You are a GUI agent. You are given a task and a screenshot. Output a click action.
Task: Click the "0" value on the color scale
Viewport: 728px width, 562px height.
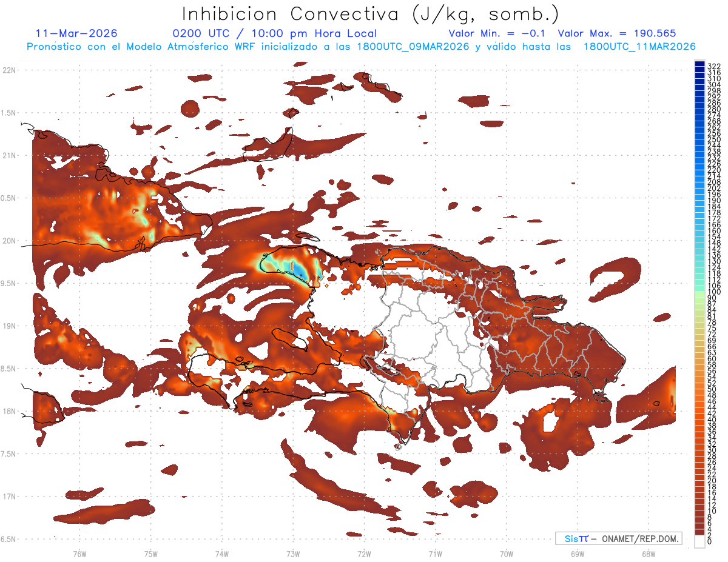click(x=710, y=541)
